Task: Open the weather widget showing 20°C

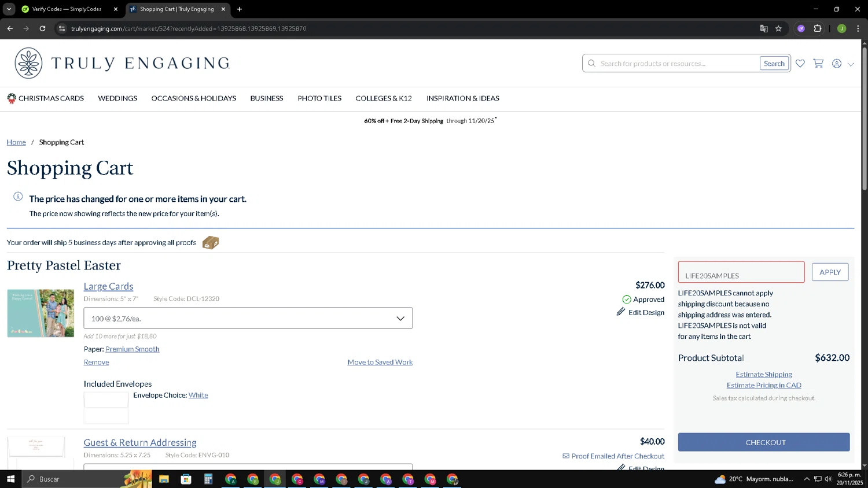Action: (754, 479)
